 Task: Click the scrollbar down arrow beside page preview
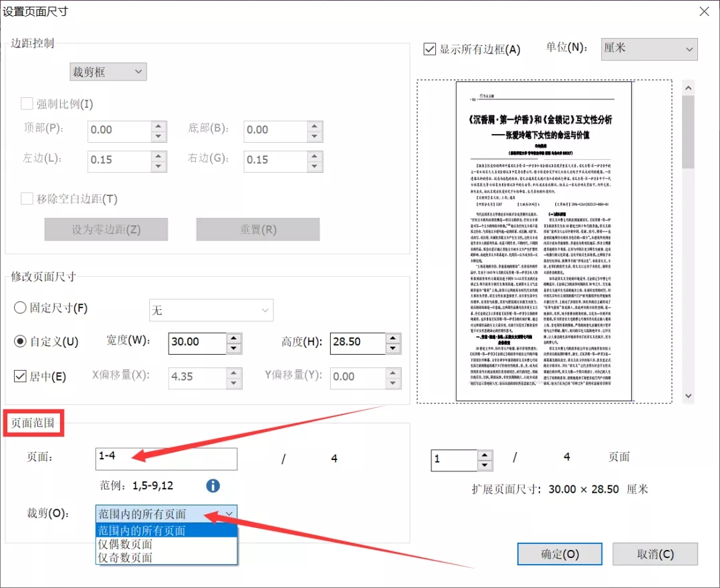(x=688, y=395)
